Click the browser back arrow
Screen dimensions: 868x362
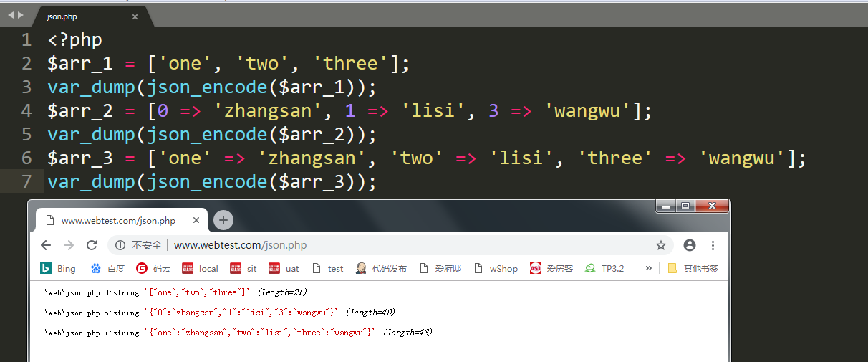click(46, 245)
